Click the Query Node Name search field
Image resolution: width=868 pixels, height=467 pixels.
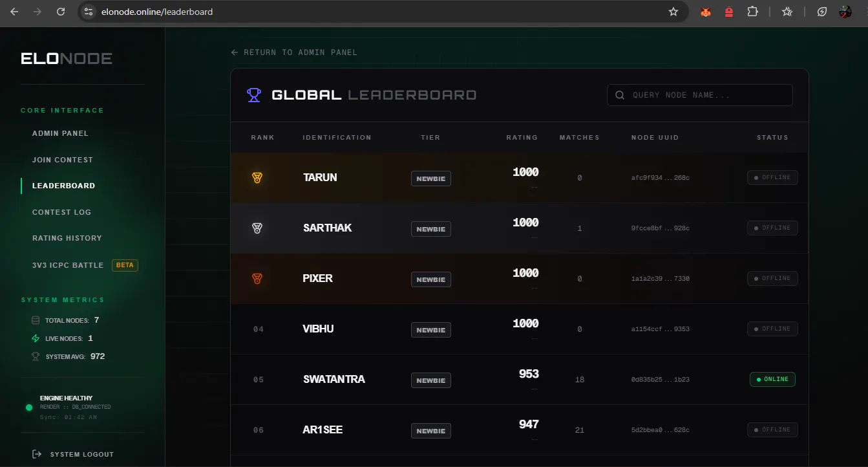pyautogui.click(x=700, y=95)
